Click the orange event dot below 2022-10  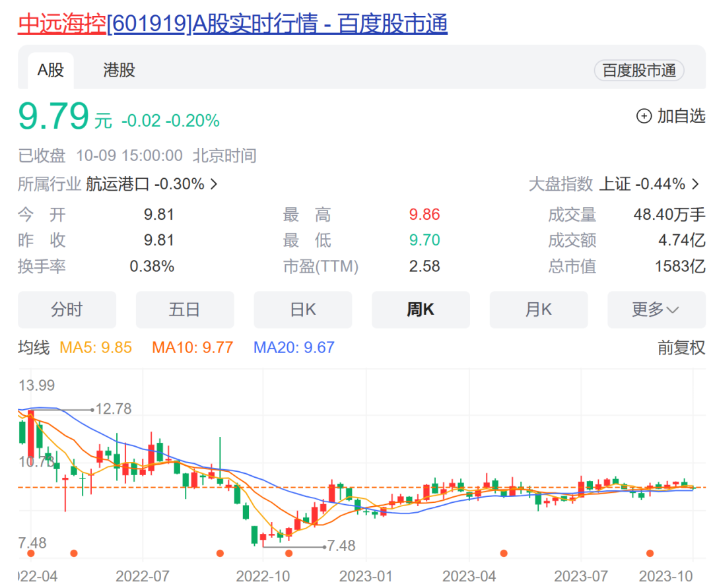click(289, 553)
